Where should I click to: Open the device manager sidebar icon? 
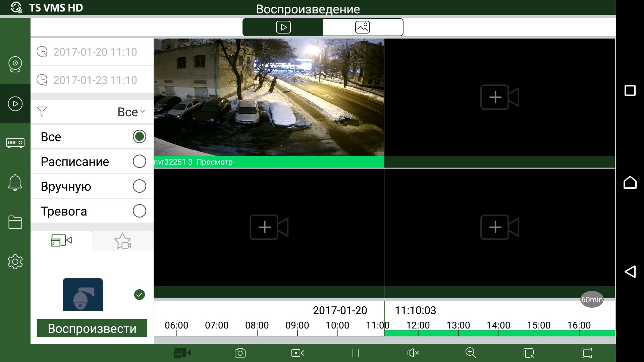pyautogui.click(x=15, y=143)
